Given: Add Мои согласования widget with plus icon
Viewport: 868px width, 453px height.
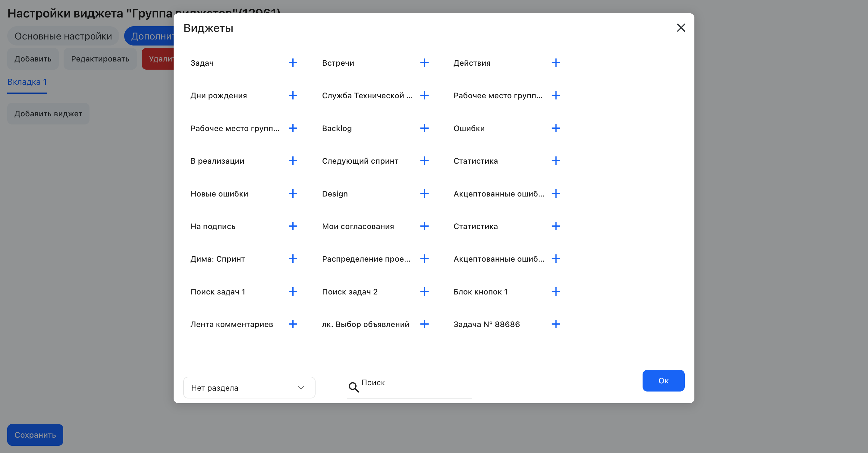Looking at the screenshot, I should pos(424,226).
